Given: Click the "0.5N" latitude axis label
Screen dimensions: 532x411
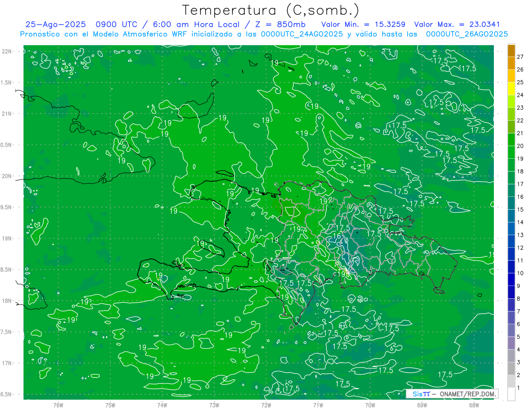Looking at the screenshot, I should (x=6, y=145).
